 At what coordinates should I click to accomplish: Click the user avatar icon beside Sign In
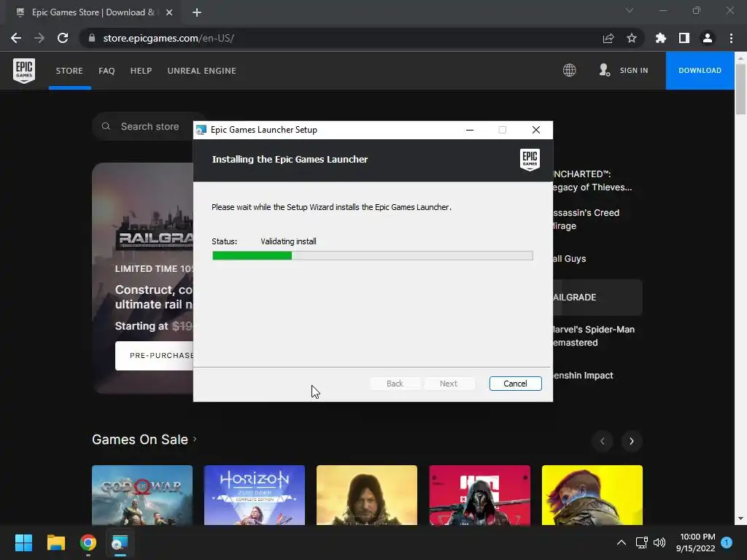pyautogui.click(x=605, y=71)
